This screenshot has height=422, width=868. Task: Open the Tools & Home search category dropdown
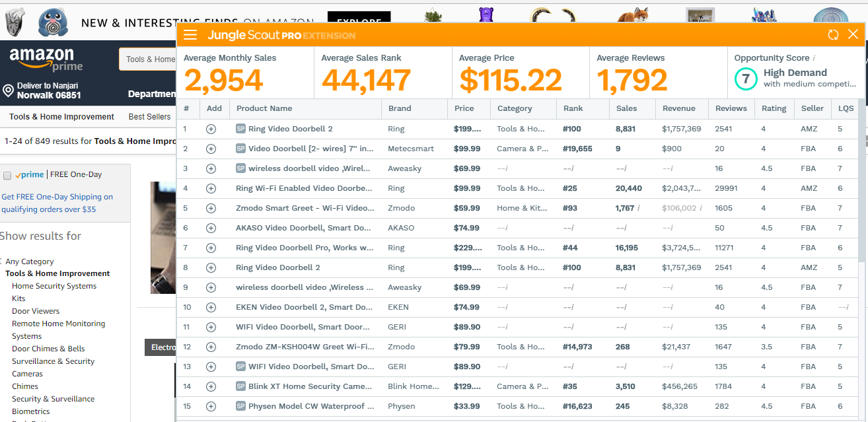tap(149, 59)
